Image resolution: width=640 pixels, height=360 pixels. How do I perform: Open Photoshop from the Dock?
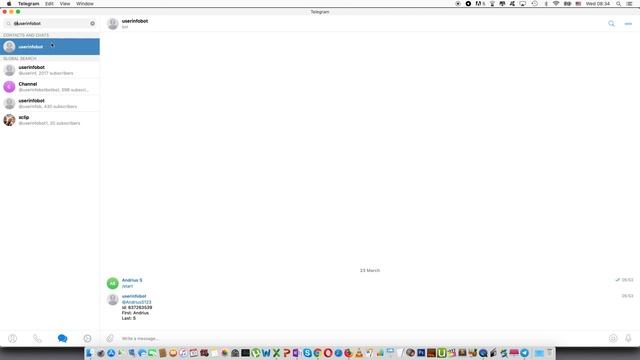point(421,353)
